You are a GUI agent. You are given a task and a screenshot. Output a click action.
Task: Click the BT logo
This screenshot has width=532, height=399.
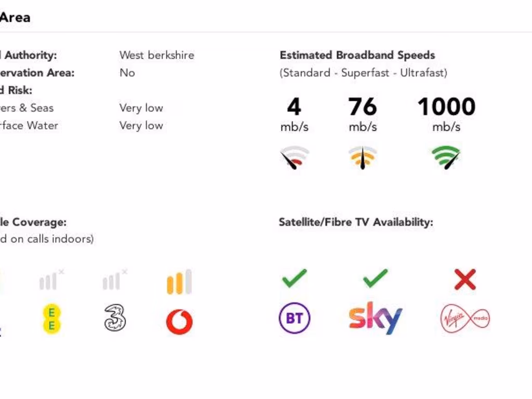point(294,318)
